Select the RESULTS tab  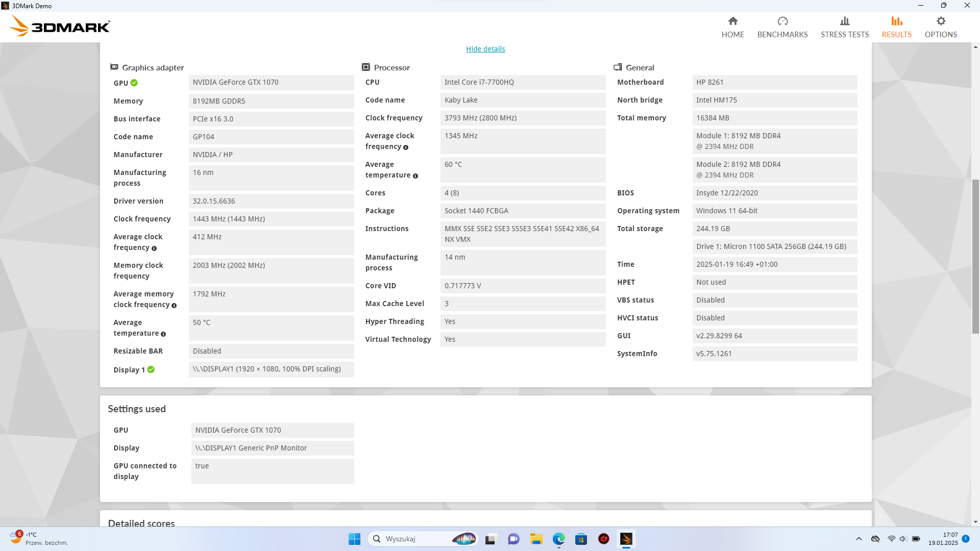point(896,27)
